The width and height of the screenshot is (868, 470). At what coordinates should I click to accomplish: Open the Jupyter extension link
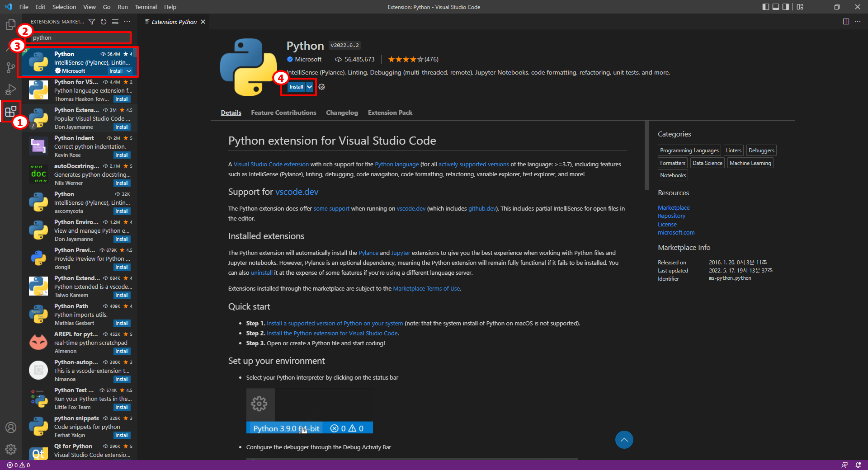click(401, 253)
